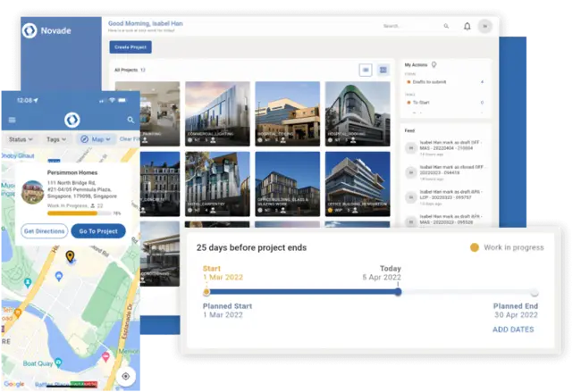Expand the Tags filter dropdown
This screenshot has height=392, width=581.
coord(57,139)
